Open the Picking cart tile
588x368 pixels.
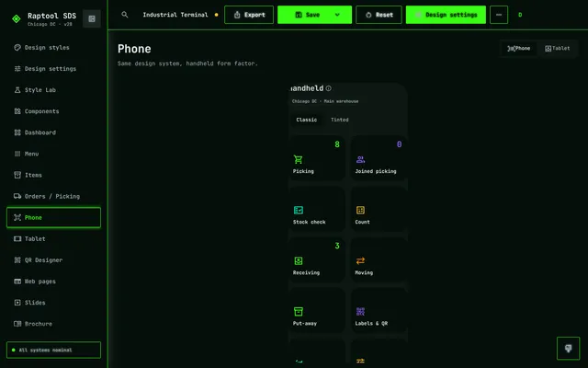pos(317,158)
